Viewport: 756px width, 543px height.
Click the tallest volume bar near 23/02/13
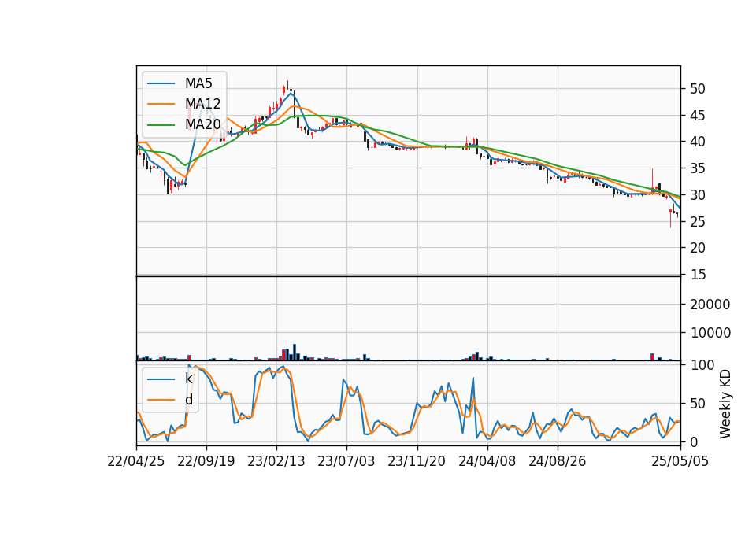294,353
